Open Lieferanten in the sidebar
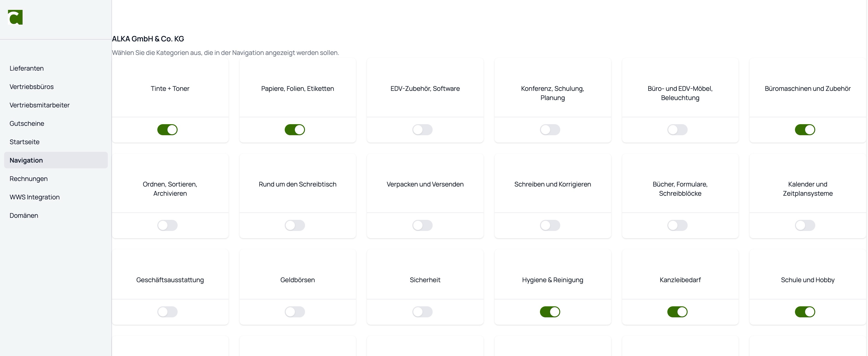Image resolution: width=868 pixels, height=356 pixels. [x=27, y=68]
